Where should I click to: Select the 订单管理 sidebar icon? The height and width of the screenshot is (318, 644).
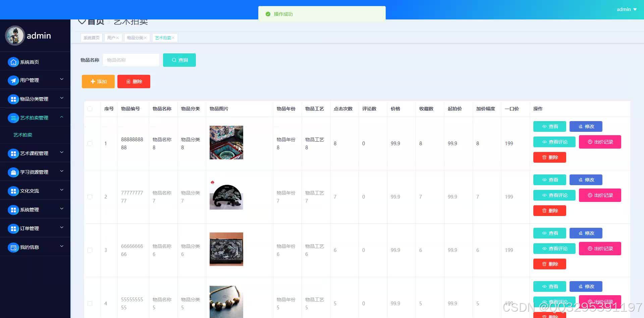pos(13,228)
